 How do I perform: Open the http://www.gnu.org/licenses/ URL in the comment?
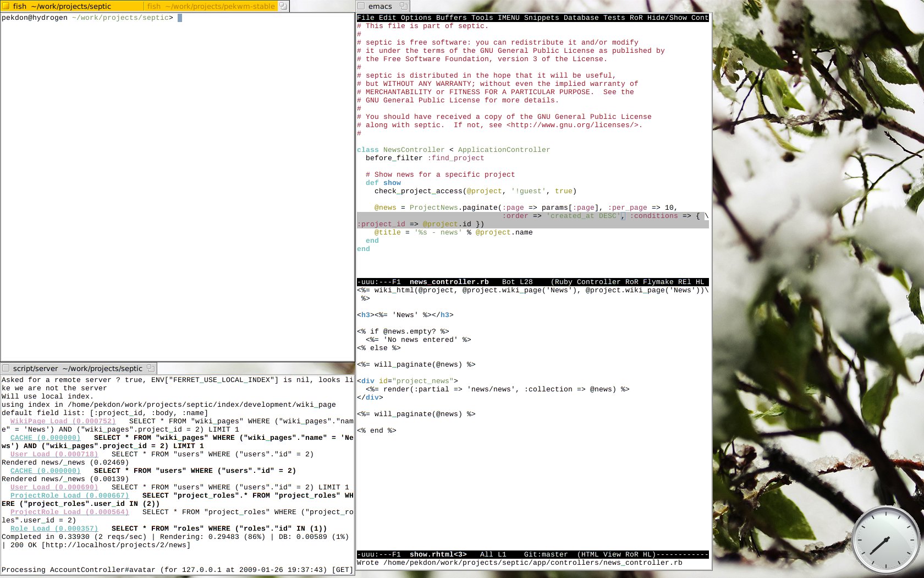(573, 125)
